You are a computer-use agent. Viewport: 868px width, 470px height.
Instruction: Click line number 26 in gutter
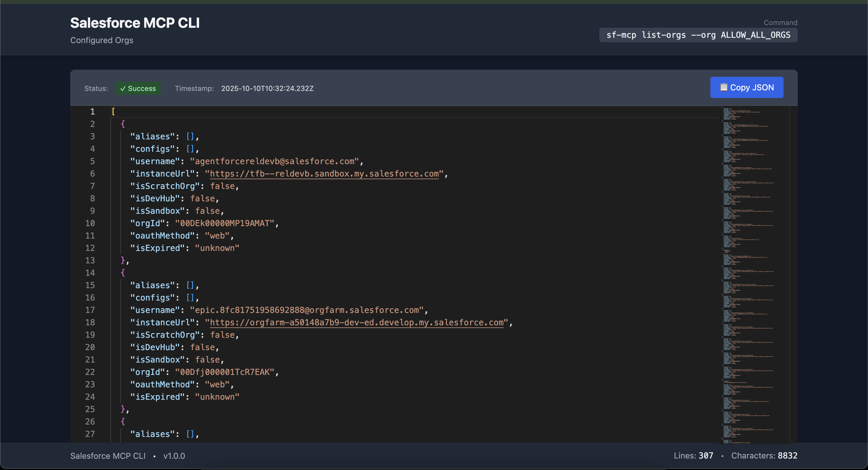coord(90,422)
